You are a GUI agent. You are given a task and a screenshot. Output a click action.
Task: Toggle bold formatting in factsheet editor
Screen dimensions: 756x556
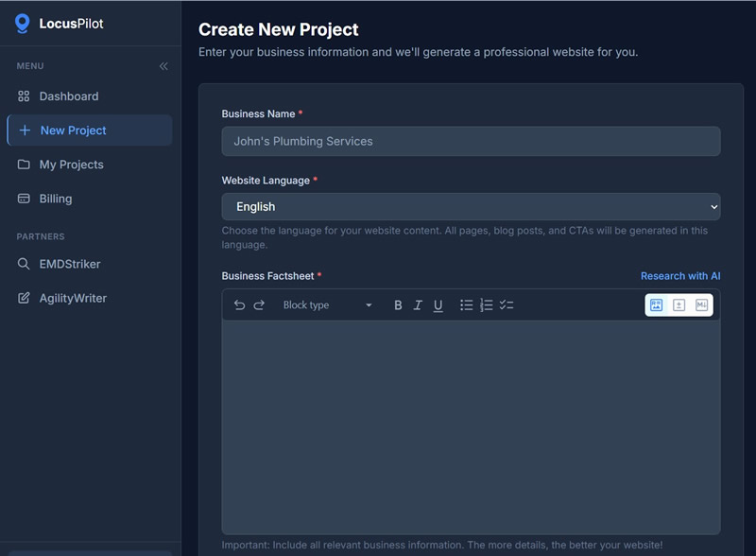click(x=398, y=305)
